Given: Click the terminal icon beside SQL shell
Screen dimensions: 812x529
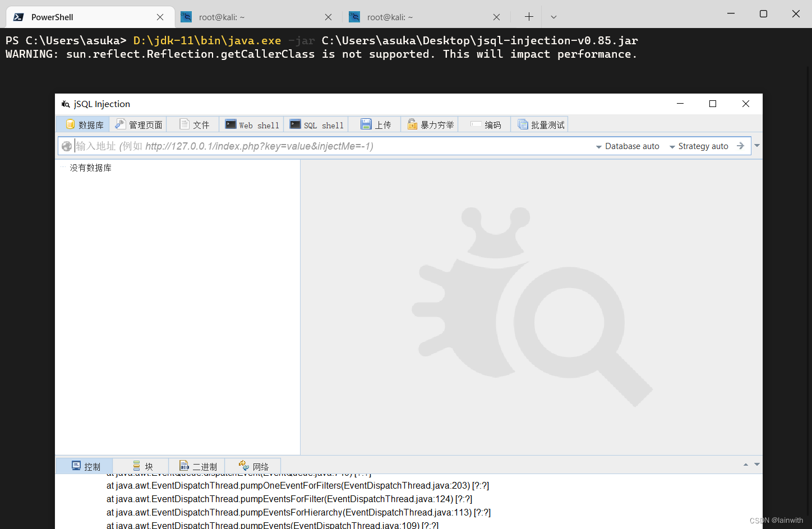Looking at the screenshot, I should click(295, 124).
